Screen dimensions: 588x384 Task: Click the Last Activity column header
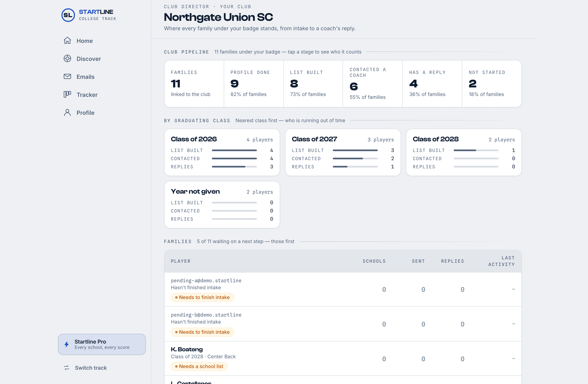(501, 261)
